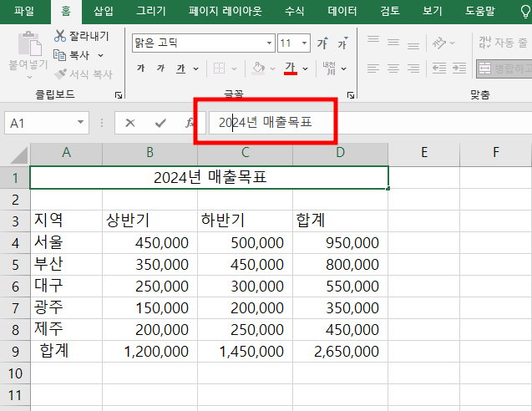Switch to the 보기 tab
Screen dimensions: 532x411
(433, 12)
